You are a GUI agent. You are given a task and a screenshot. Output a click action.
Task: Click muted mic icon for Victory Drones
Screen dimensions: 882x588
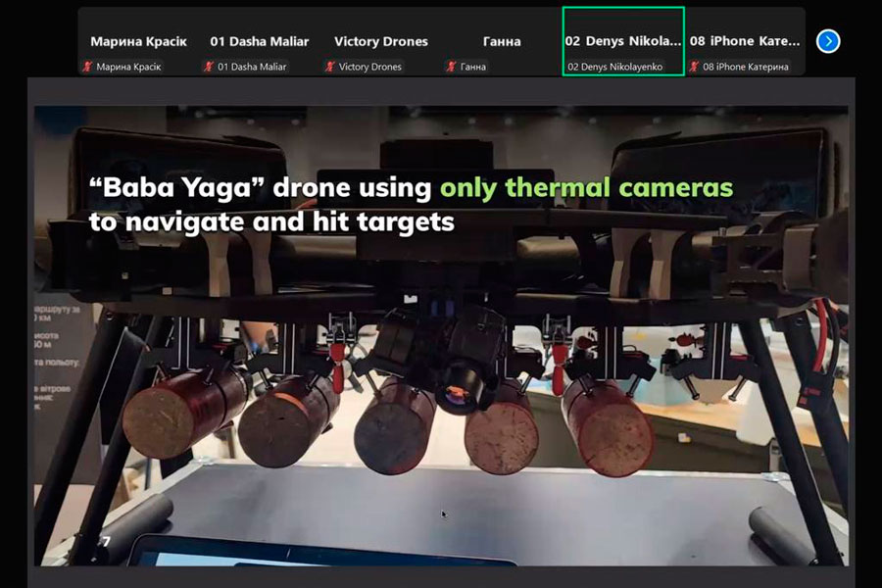330,67
